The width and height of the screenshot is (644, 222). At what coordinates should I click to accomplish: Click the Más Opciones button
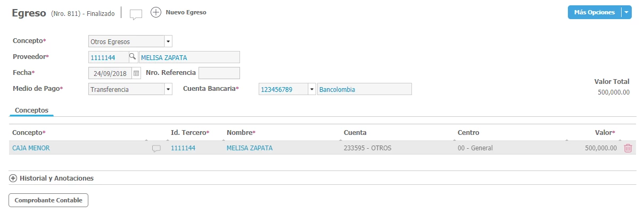[594, 12]
